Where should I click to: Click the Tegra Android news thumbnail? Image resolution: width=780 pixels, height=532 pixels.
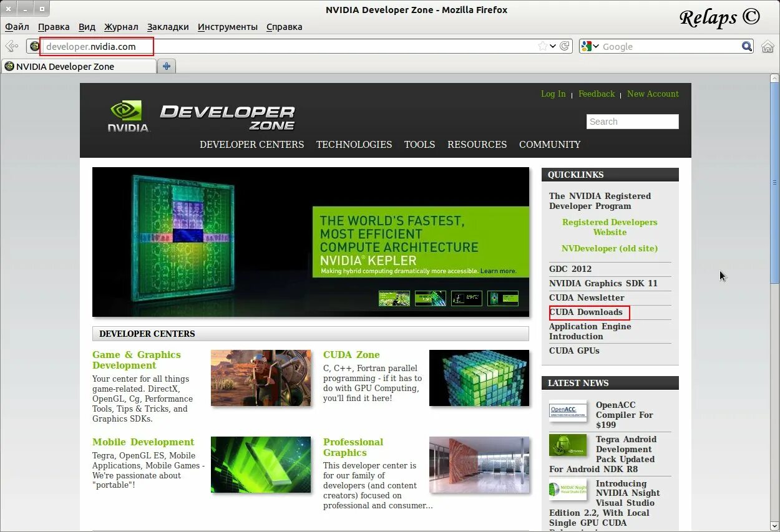tap(568, 445)
